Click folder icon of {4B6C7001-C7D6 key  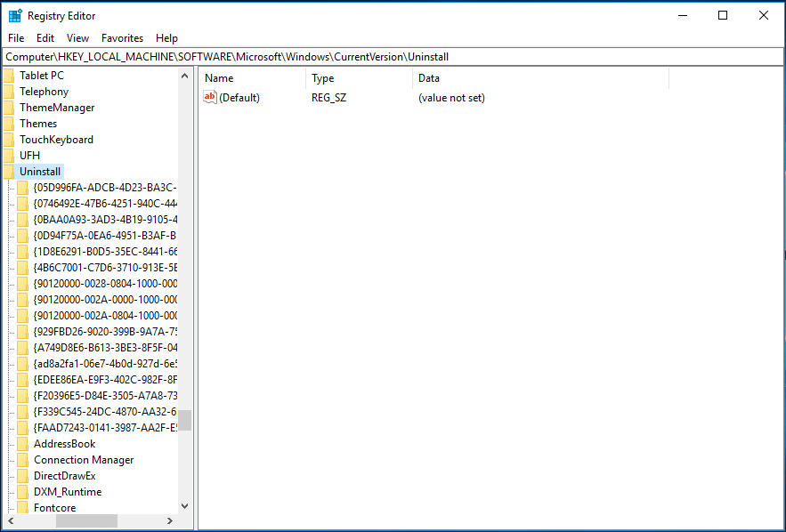[x=22, y=268]
